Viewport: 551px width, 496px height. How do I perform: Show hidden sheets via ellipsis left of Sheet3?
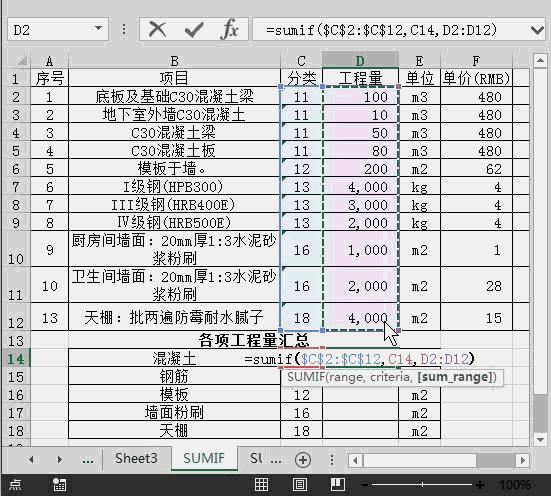pyautogui.click(x=88, y=460)
